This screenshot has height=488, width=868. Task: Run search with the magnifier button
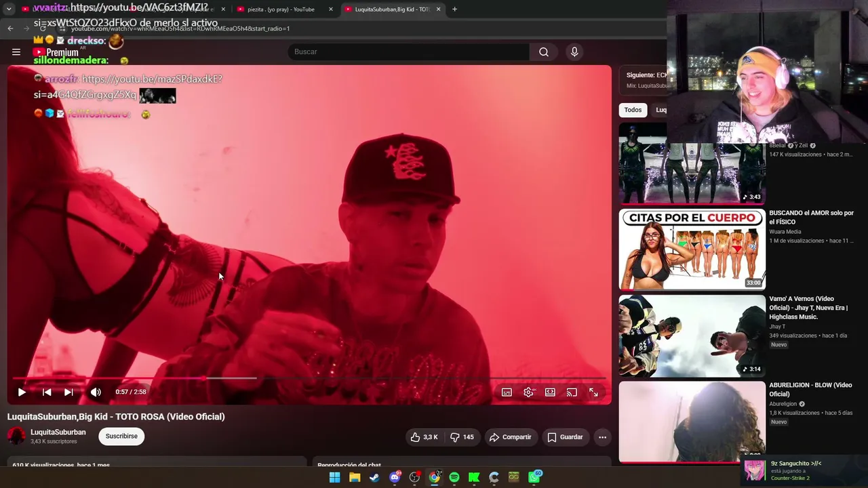(x=544, y=52)
